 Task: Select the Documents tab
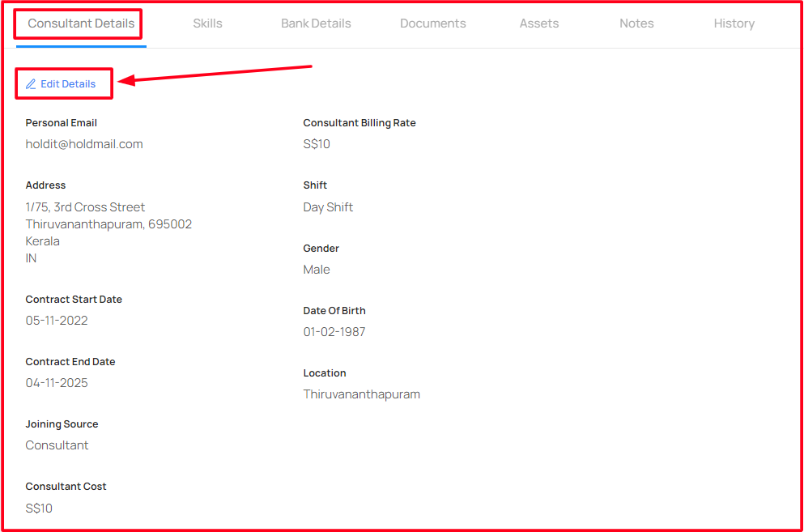coord(432,23)
